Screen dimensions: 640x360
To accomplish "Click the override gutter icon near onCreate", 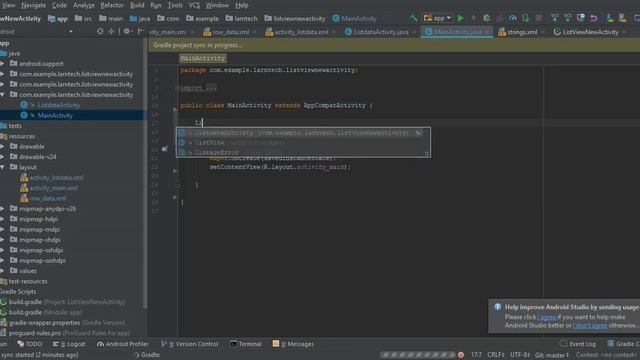I will (x=164, y=149).
